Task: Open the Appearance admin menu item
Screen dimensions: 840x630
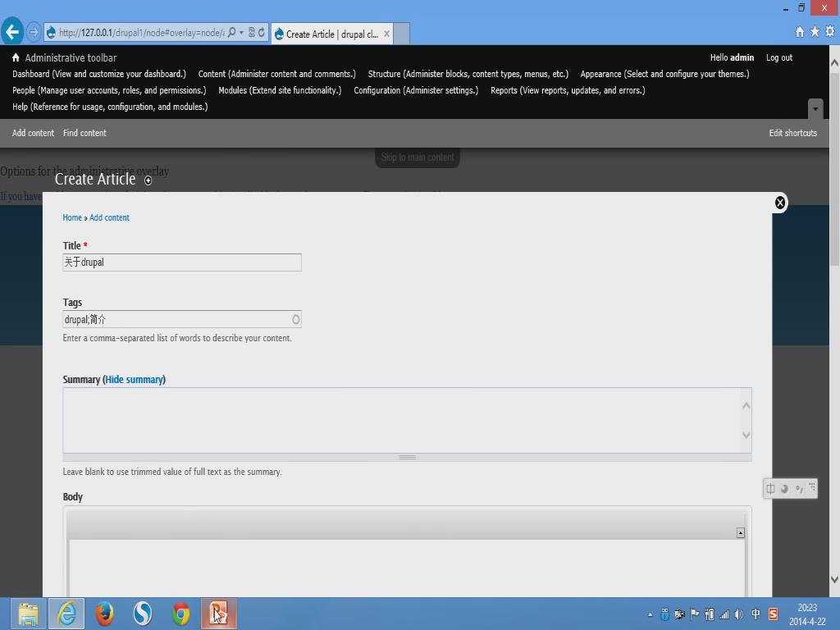Action: click(x=664, y=74)
